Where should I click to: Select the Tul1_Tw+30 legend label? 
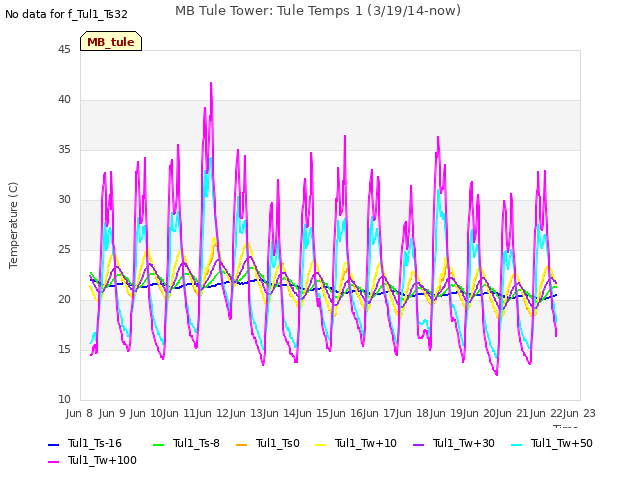pos(464,443)
